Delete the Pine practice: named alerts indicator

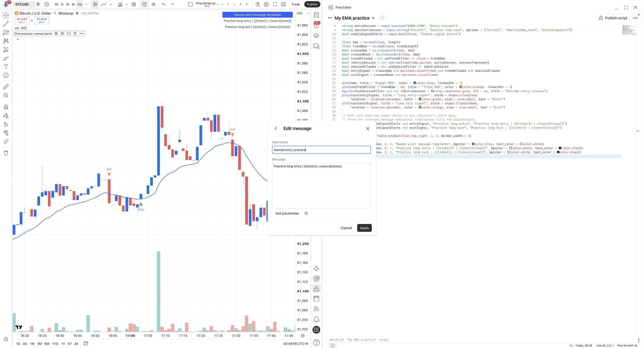point(75,33)
